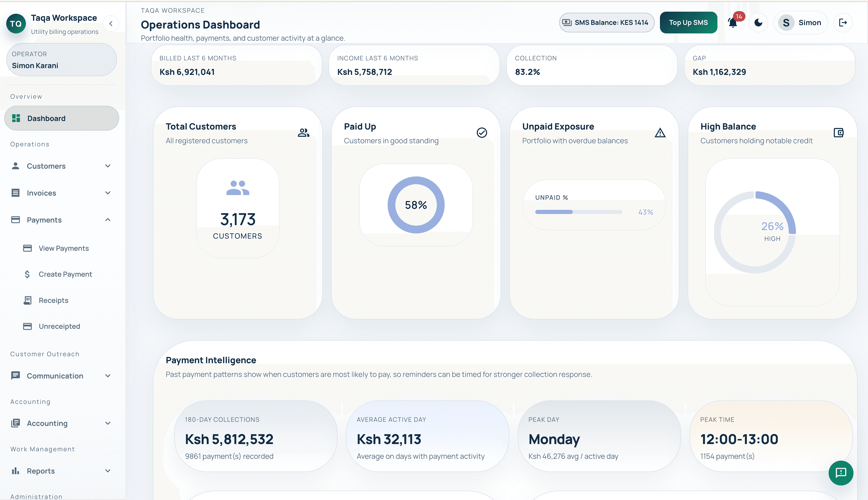Click the Invoices document icon
The height and width of the screenshot is (500, 868).
pos(16,193)
